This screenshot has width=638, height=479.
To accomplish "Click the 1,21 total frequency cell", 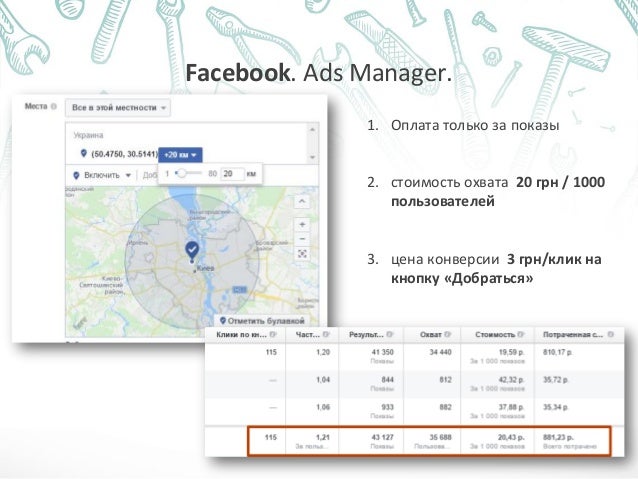I will click(x=312, y=441).
